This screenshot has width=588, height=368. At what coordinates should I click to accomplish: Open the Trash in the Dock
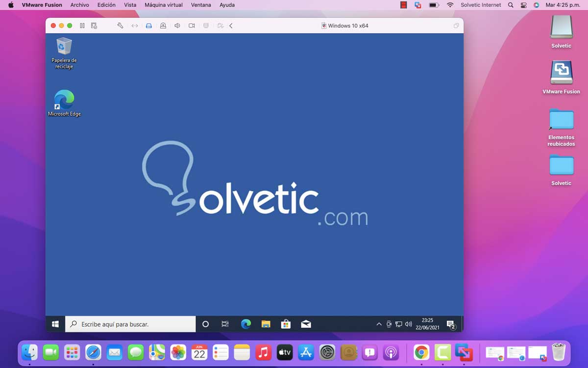559,352
